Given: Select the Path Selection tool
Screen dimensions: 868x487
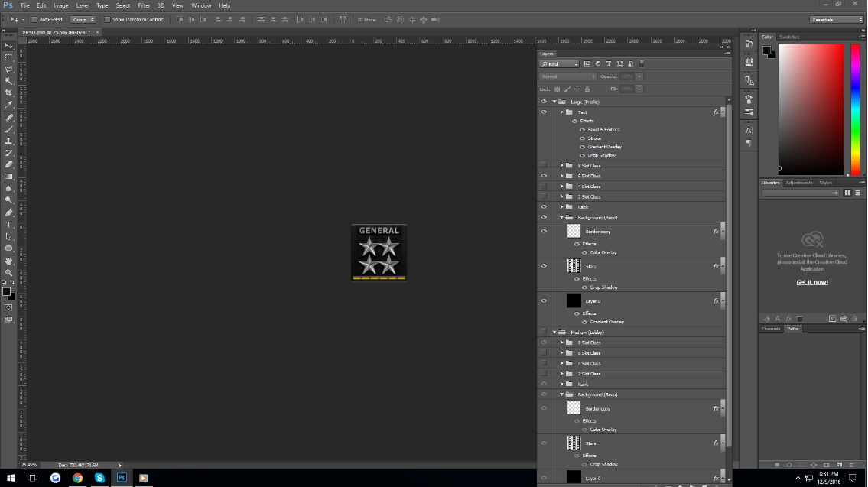Looking at the screenshot, I should (8, 236).
